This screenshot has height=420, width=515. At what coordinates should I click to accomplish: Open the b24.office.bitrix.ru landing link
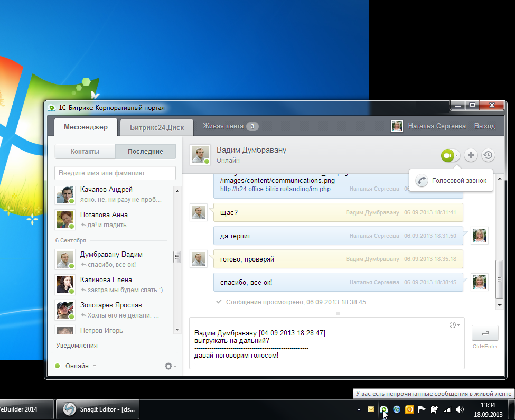(x=275, y=189)
